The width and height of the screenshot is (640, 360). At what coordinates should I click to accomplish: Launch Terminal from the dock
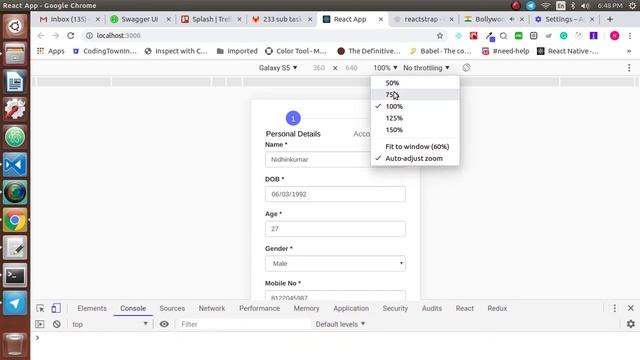(15, 276)
